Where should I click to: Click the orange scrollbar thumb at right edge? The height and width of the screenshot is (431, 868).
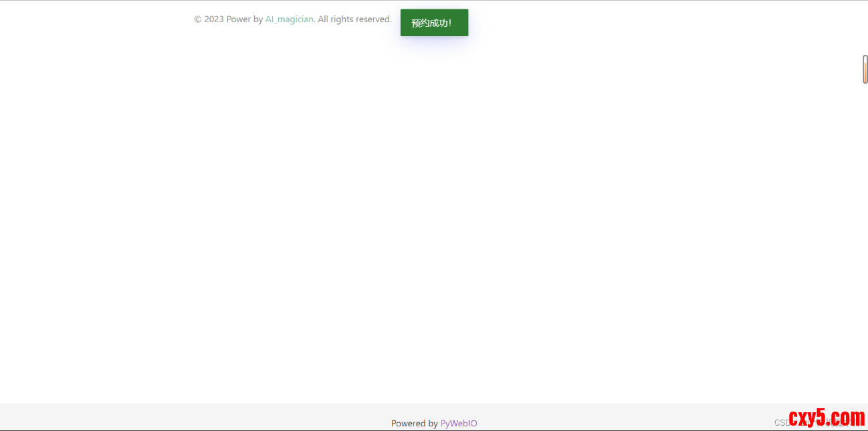click(865, 70)
